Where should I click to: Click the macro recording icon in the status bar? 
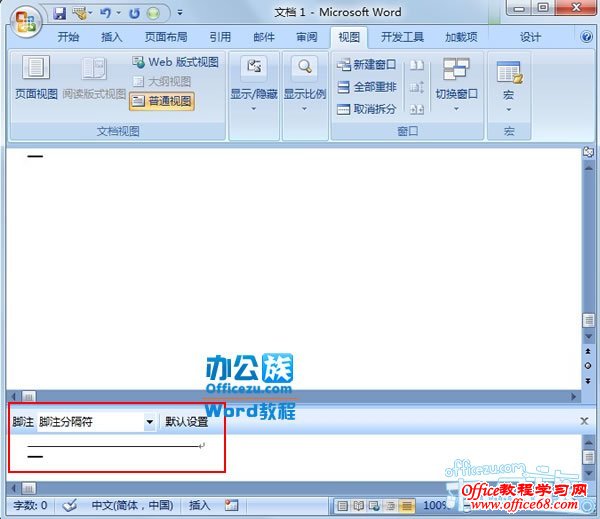231,505
